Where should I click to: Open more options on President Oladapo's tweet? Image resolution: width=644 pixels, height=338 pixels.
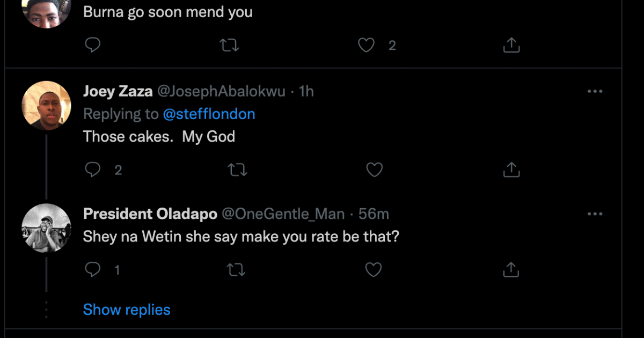click(595, 214)
